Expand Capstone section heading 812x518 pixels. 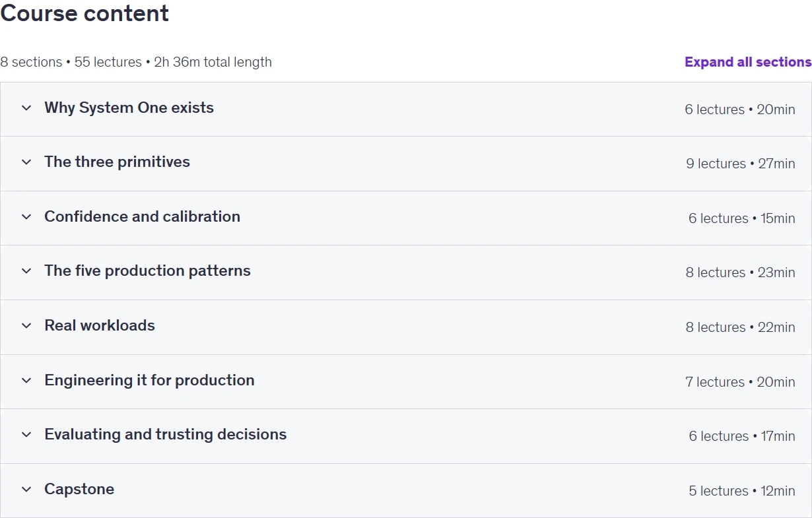pyautogui.click(x=79, y=489)
